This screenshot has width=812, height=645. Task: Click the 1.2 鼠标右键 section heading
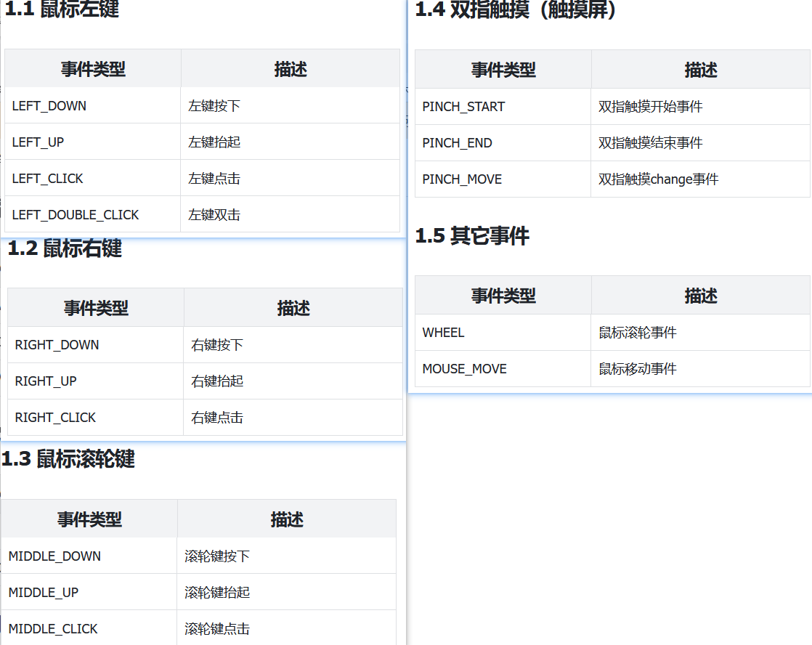coord(65,248)
